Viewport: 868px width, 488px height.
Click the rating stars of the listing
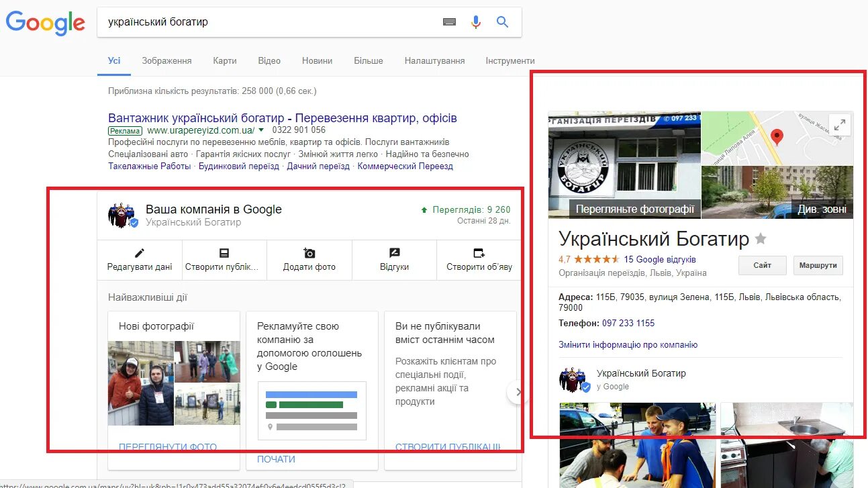pos(597,259)
